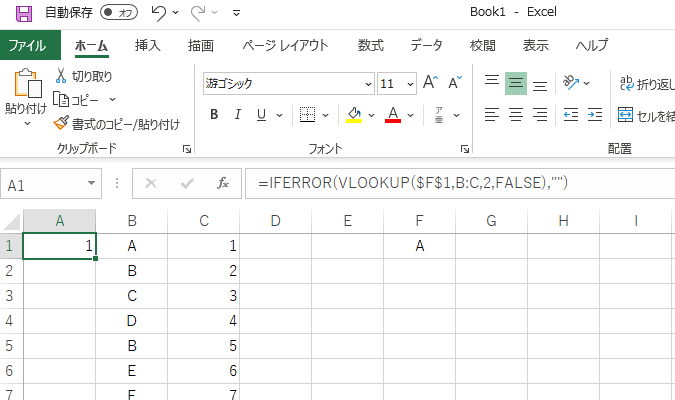Open the font color dropdown arrow
The width and height of the screenshot is (675, 400).
(x=411, y=115)
